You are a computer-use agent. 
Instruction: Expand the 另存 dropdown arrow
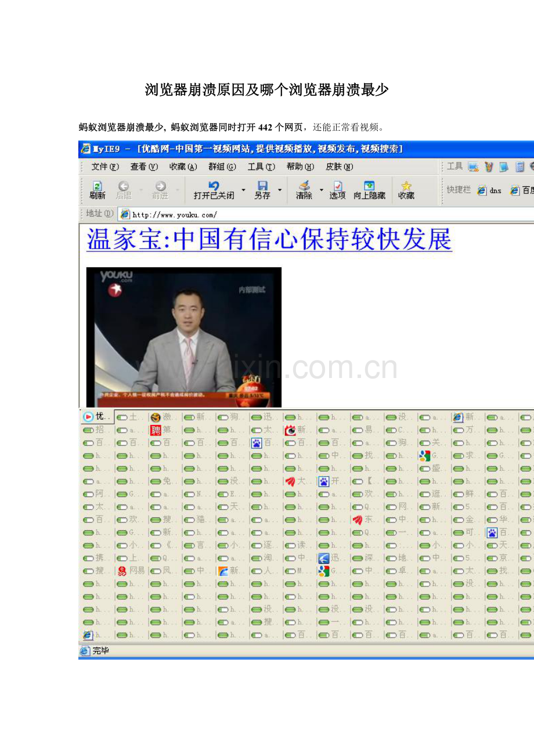[x=280, y=190]
